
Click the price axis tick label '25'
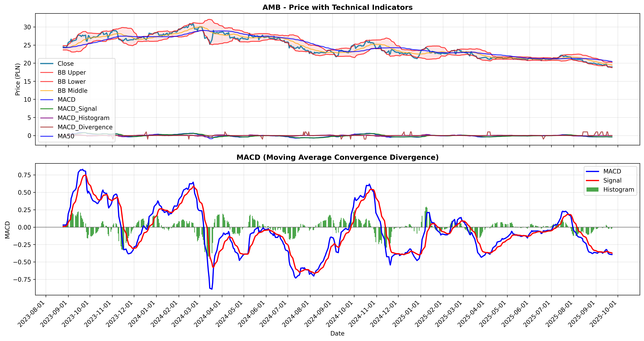(27, 45)
